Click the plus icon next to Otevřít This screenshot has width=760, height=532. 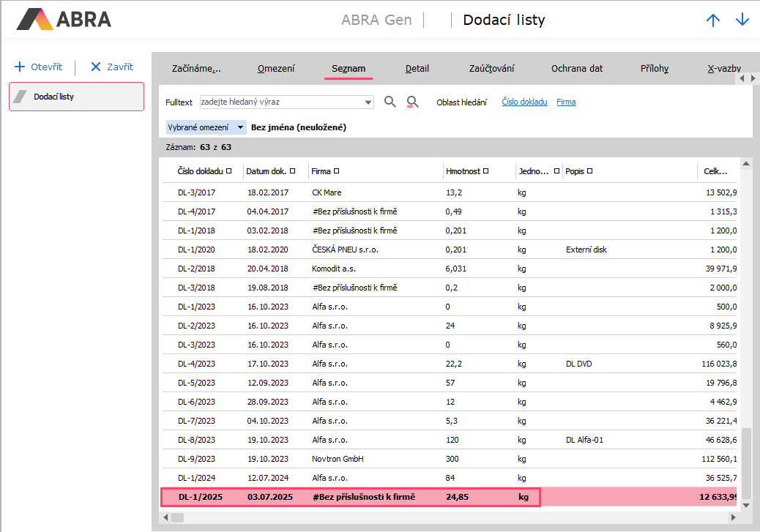(x=19, y=67)
